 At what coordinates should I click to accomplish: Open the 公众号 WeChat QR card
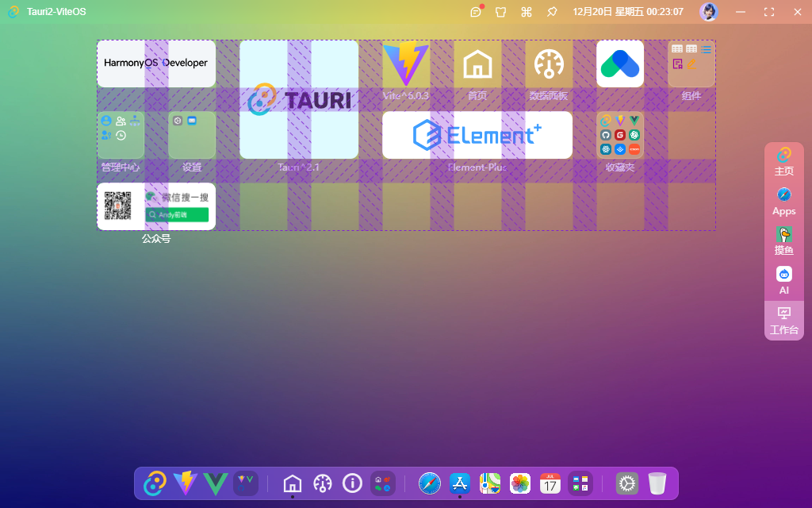tap(156, 206)
